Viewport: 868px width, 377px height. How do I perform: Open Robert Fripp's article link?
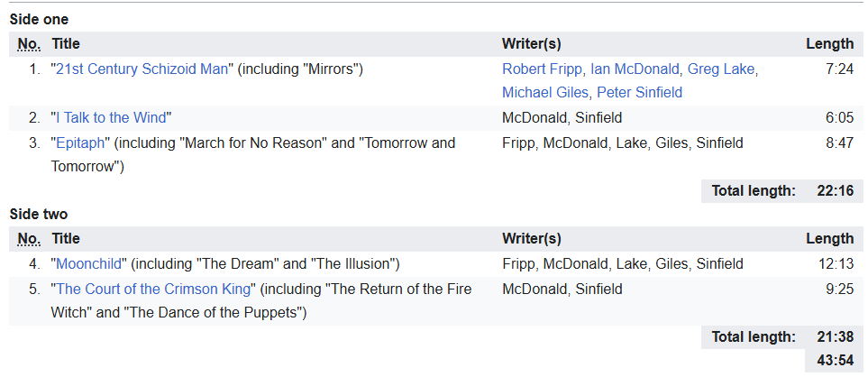tap(544, 69)
